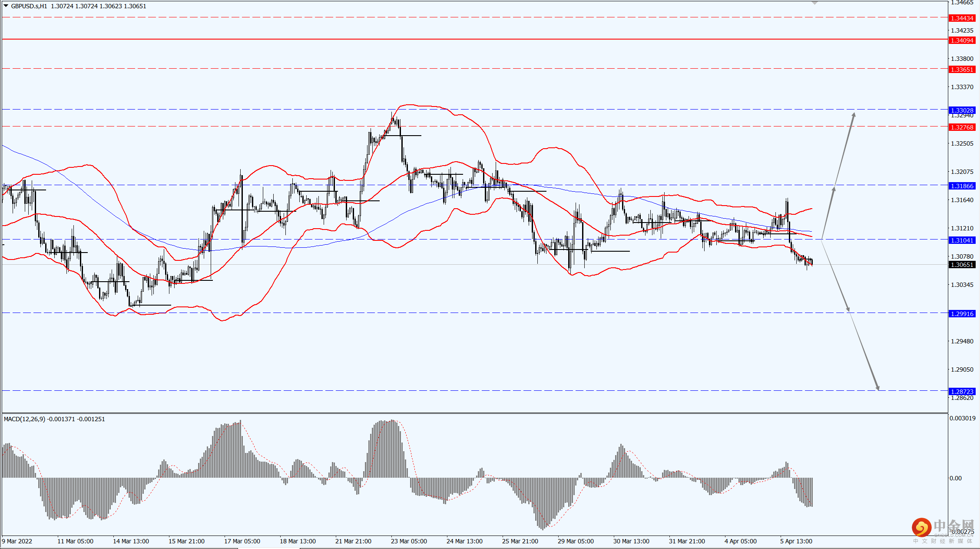Click the 17 Mar 05:00 time axis label
This screenshot has width=980, height=549.
(242, 541)
